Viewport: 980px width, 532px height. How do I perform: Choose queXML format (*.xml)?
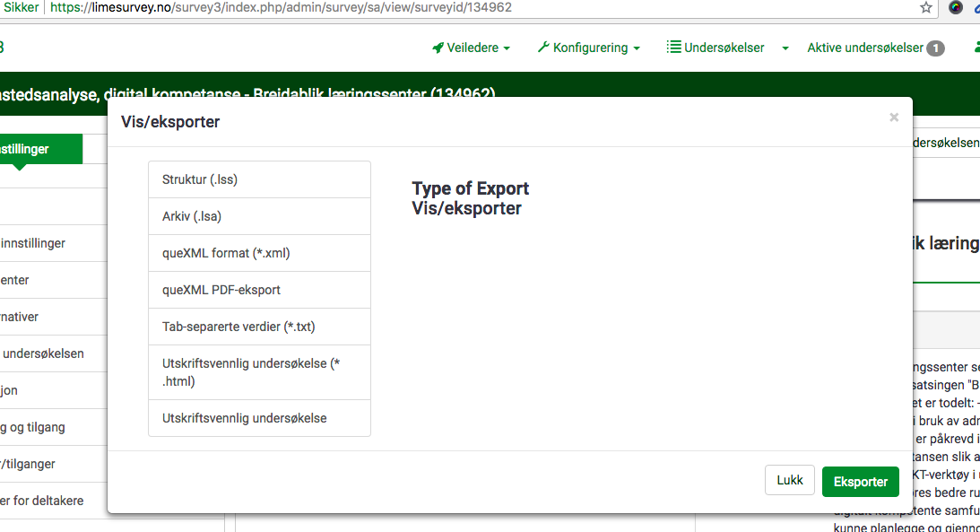(259, 253)
